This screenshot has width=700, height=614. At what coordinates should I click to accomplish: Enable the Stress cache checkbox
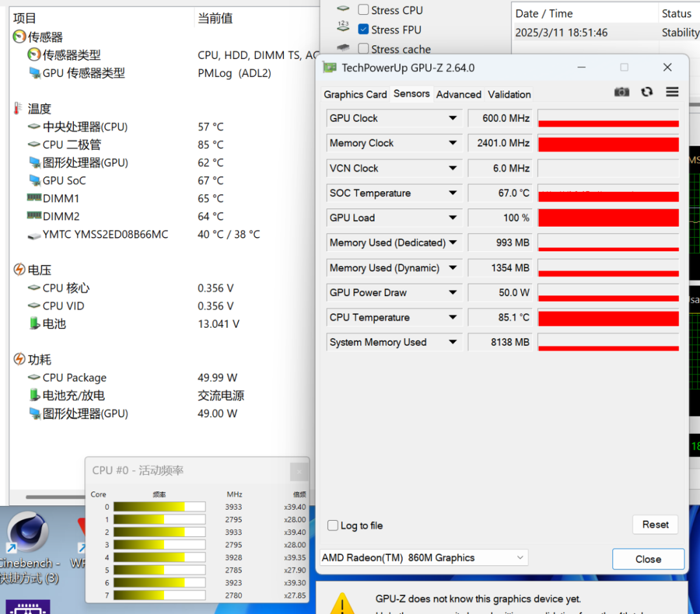click(x=364, y=48)
